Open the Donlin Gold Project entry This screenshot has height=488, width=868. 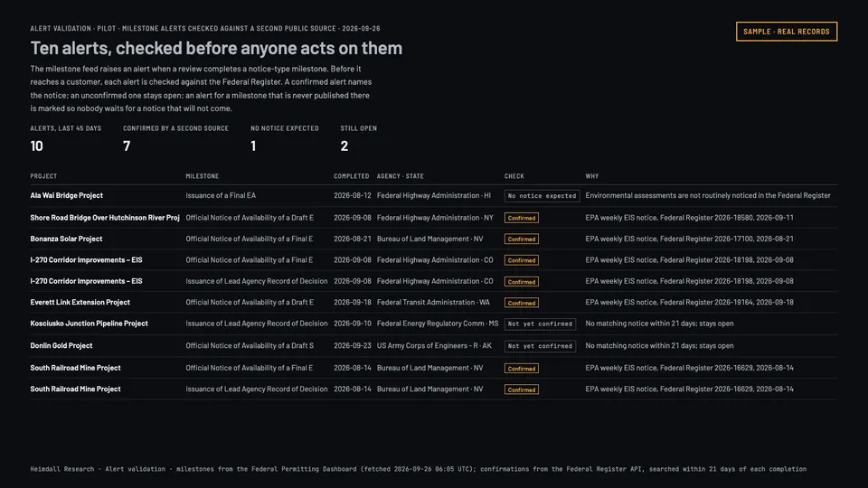tap(61, 345)
